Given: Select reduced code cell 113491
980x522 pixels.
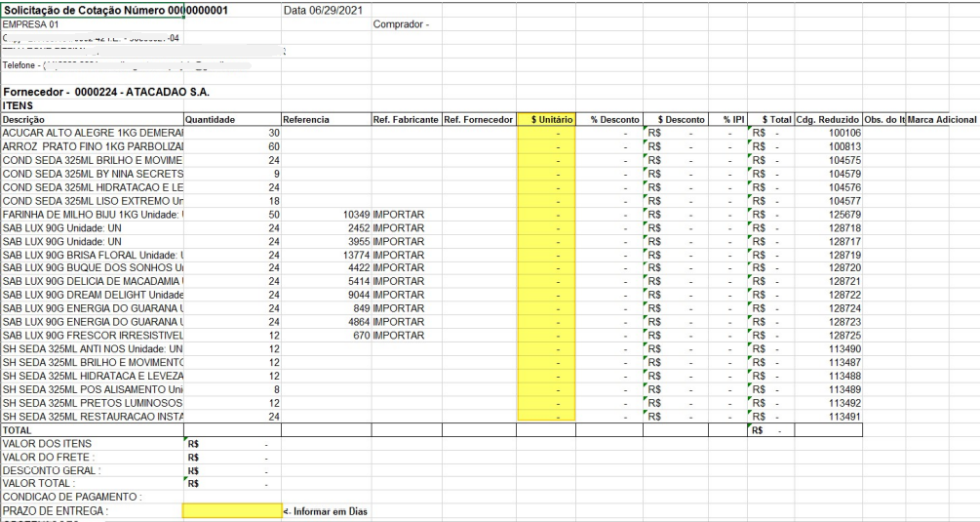Looking at the screenshot, I should 829,417.
